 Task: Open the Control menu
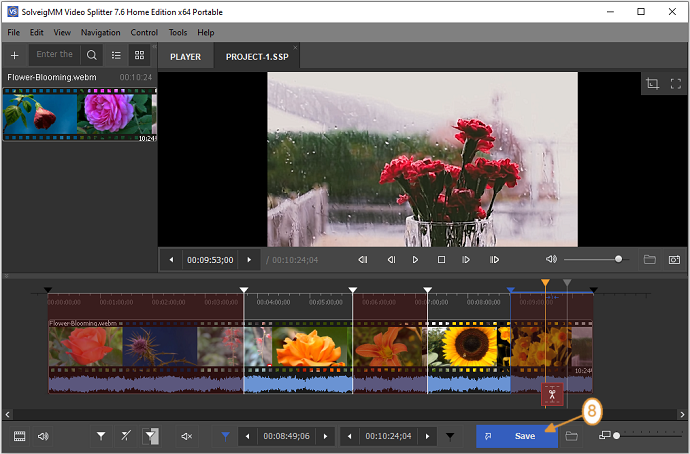[x=144, y=33]
